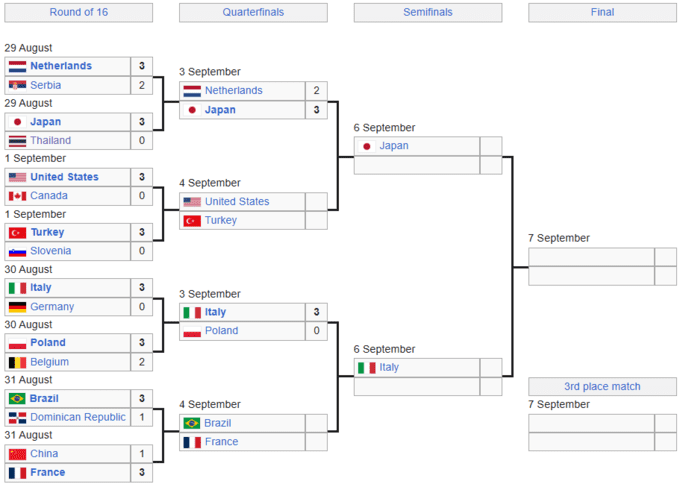Open the Slovenia team link
Image resolution: width=680 pixels, height=484 pixels.
click(51, 251)
